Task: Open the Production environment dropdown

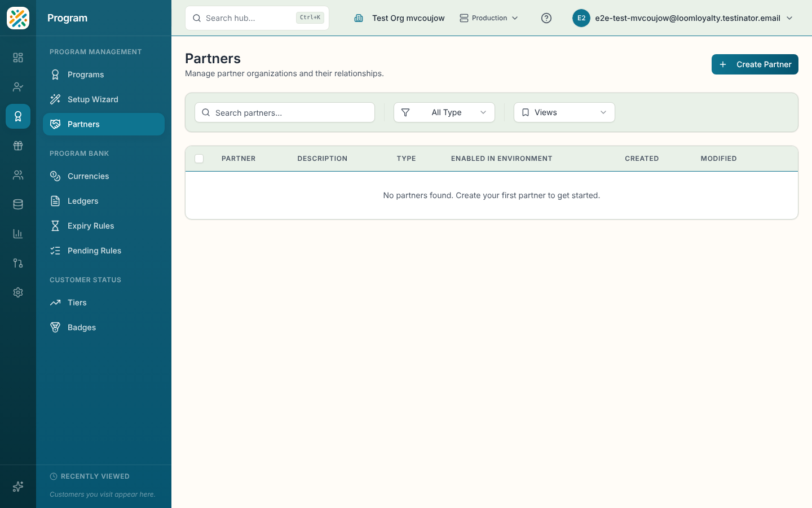Action: (x=489, y=18)
